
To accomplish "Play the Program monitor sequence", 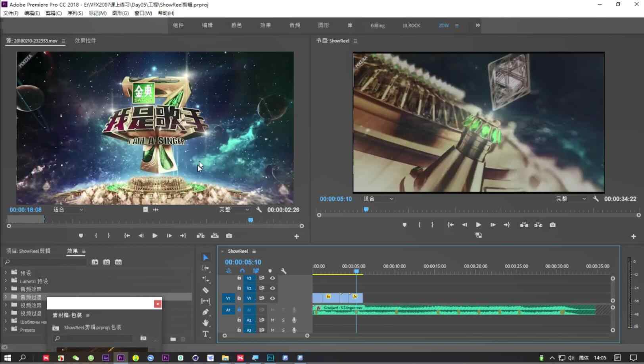I will (479, 225).
